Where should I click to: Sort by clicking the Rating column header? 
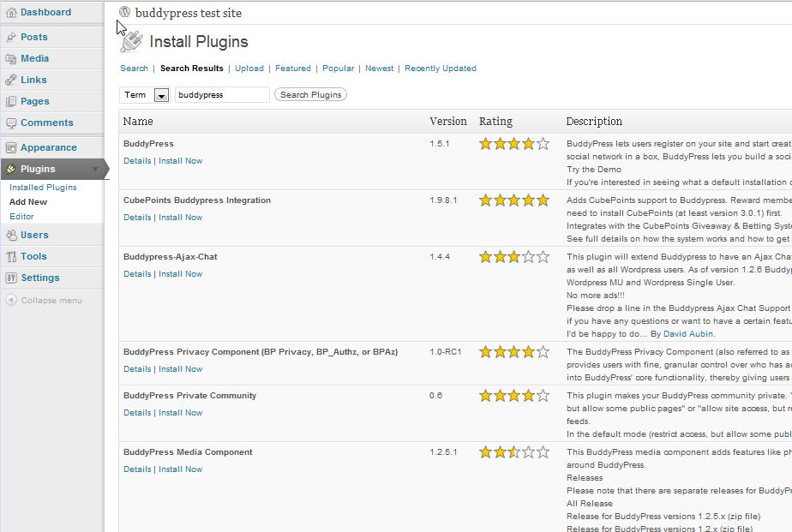495,122
